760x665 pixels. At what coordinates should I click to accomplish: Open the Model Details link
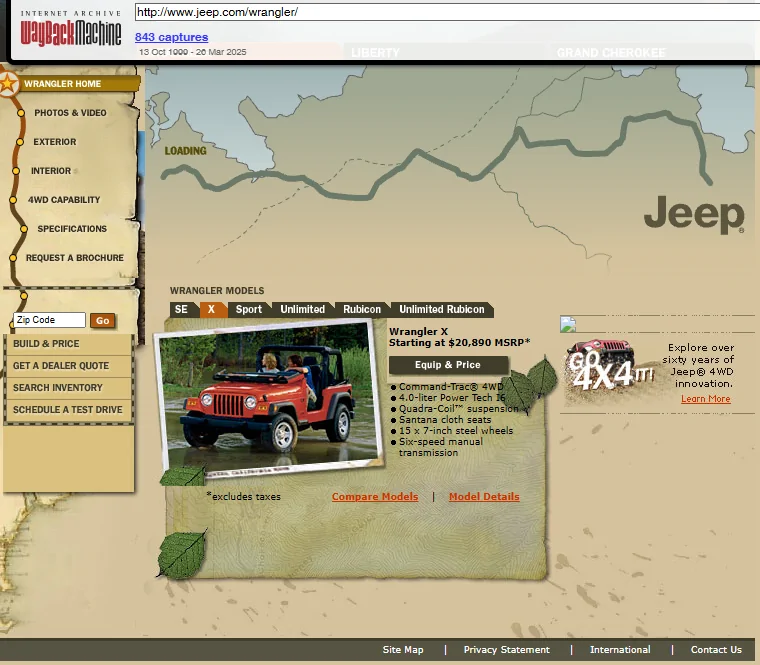(484, 497)
